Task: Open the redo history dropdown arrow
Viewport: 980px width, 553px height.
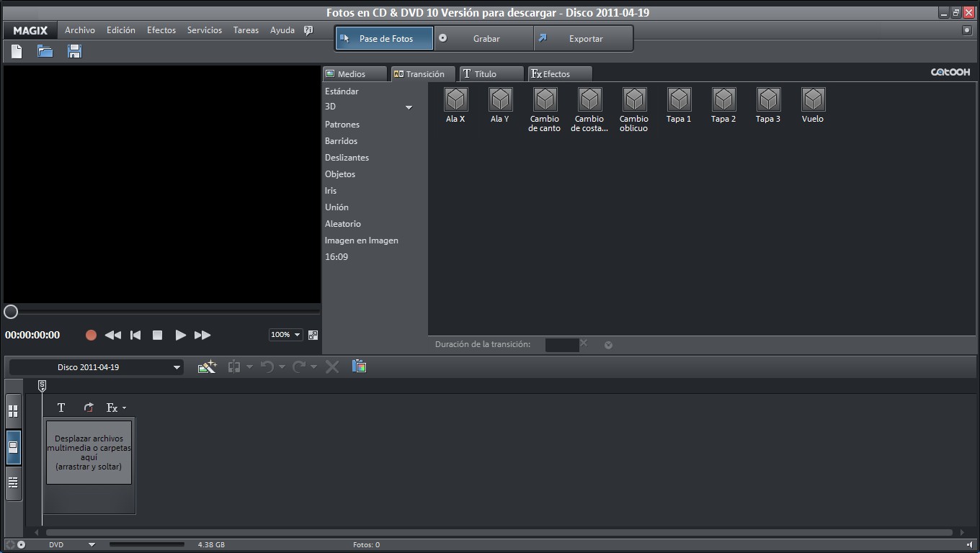Action: click(x=314, y=367)
